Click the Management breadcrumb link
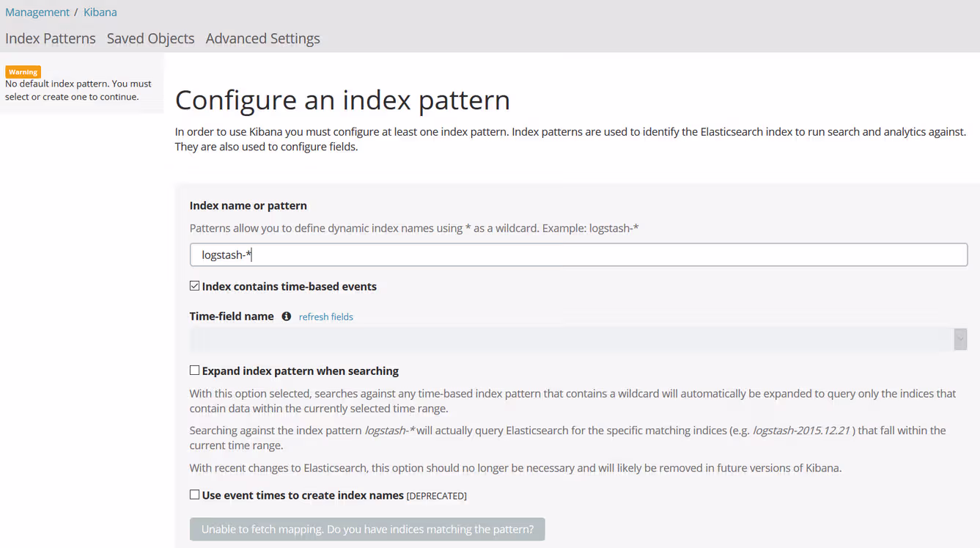The height and width of the screenshot is (548, 980). click(x=37, y=12)
